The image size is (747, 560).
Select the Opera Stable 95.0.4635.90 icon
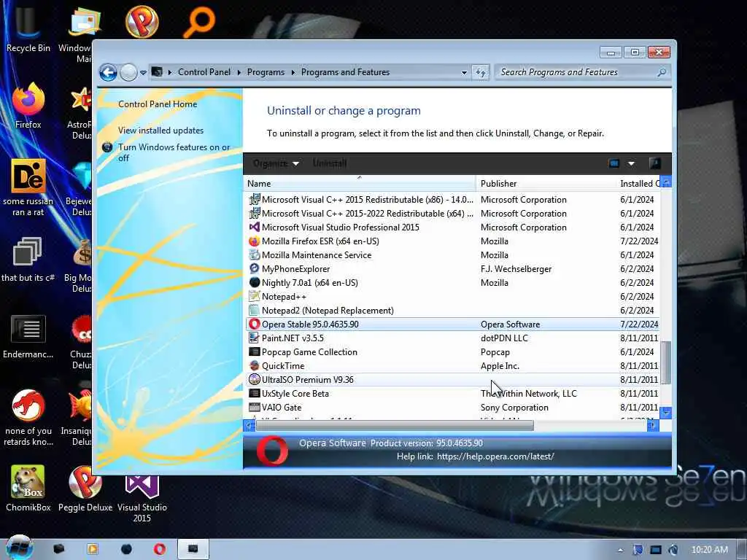tap(255, 324)
